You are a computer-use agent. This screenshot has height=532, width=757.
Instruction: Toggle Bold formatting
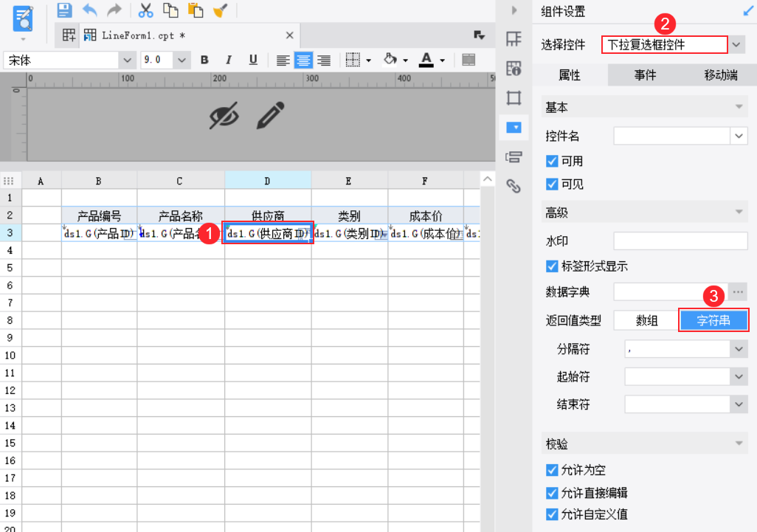pos(204,60)
